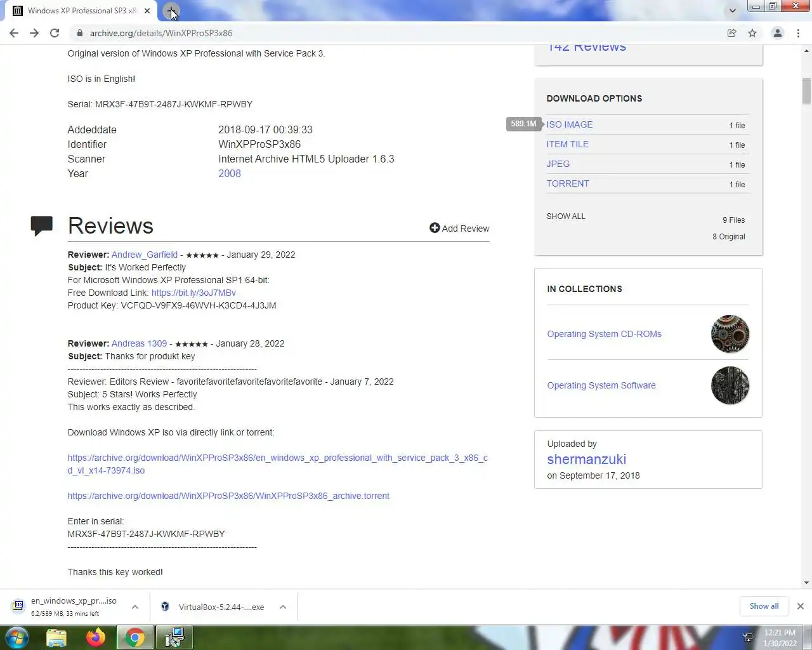This screenshot has height=650, width=812.
Task: Click the 8 Original count
Action: [x=729, y=237]
